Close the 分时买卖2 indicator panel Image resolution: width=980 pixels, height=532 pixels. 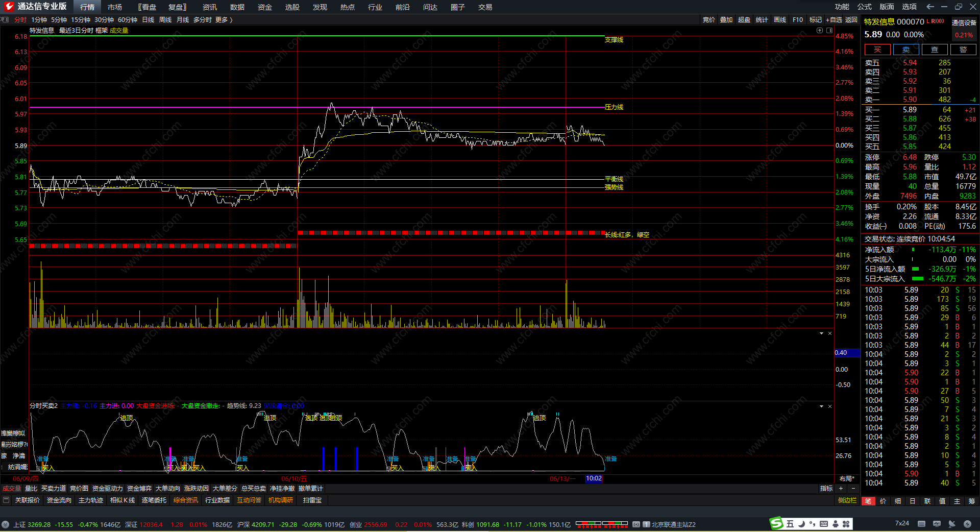coord(830,406)
